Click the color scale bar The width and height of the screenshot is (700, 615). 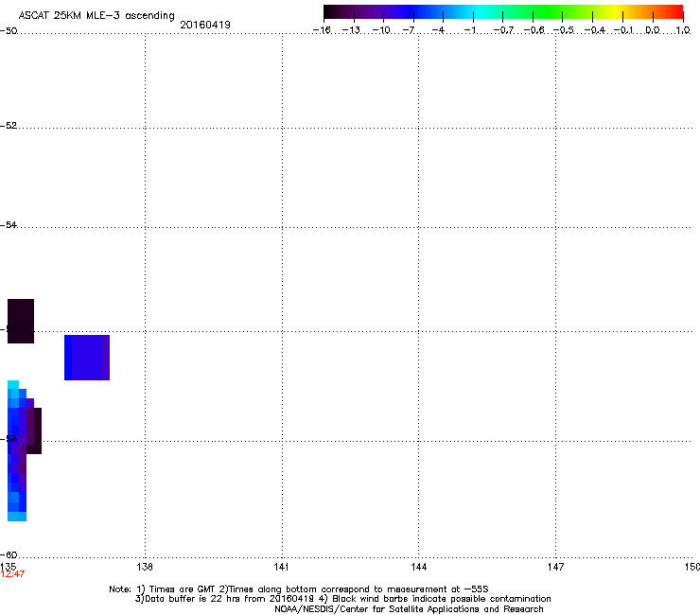503,12
